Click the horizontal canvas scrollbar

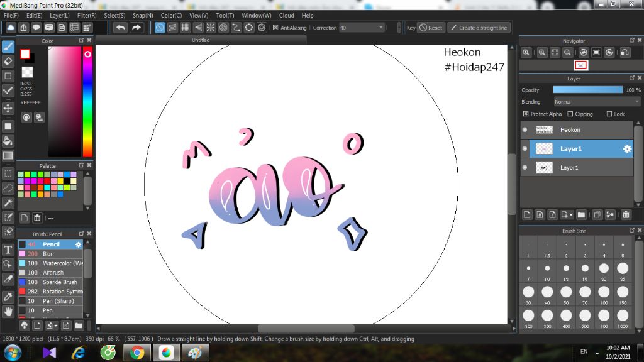pyautogui.click(x=306, y=328)
